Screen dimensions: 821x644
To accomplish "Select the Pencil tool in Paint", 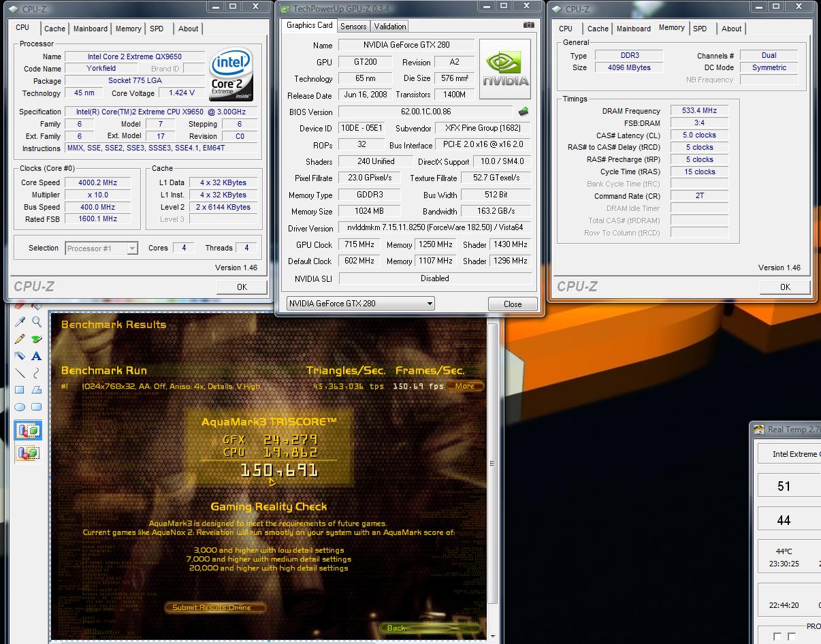I will tap(20, 338).
